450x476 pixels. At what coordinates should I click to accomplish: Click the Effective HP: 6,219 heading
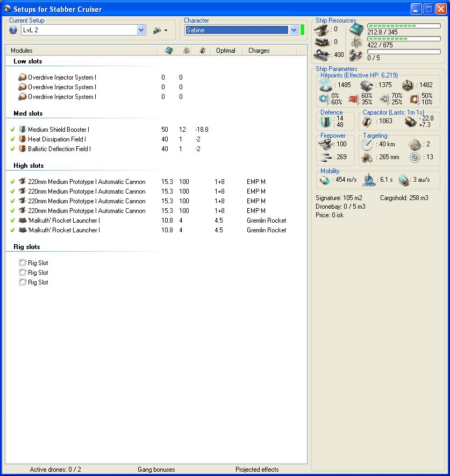click(359, 75)
